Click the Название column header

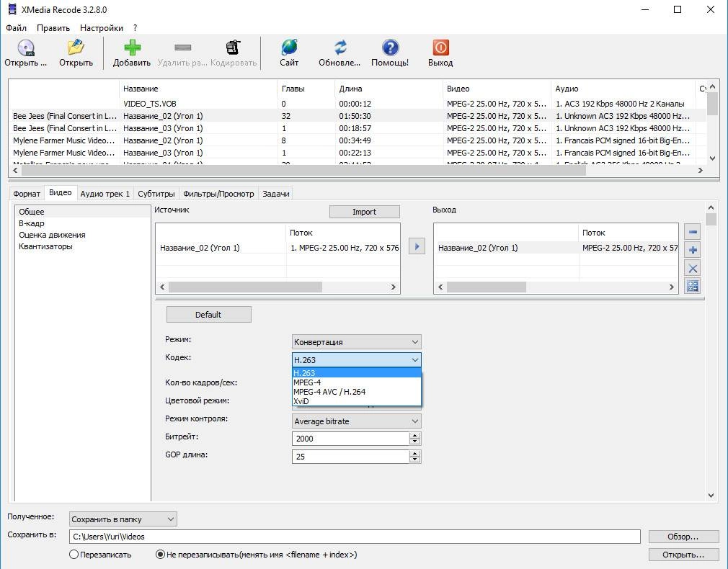pos(198,89)
